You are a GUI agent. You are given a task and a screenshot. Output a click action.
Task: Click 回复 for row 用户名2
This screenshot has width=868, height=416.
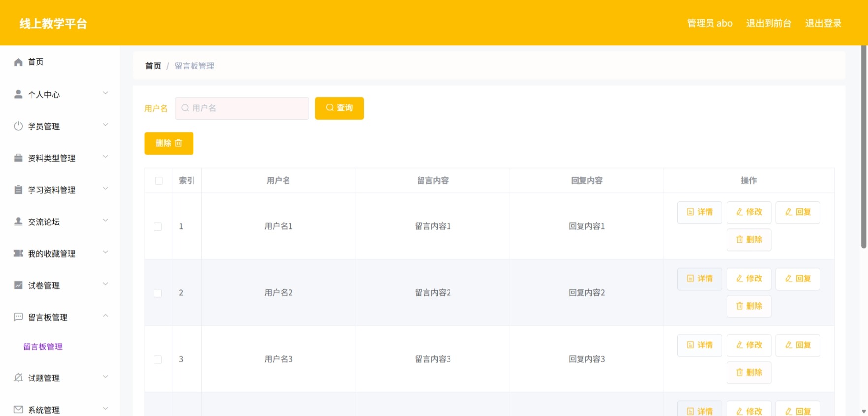pyautogui.click(x=798, y=279)
